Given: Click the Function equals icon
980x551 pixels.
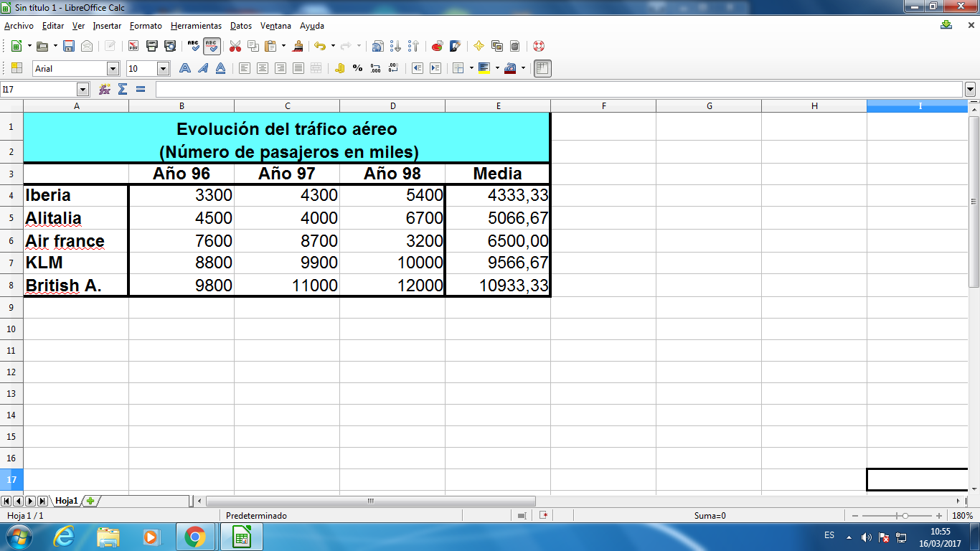Looking at the screenshot, I should pos(141,89).
